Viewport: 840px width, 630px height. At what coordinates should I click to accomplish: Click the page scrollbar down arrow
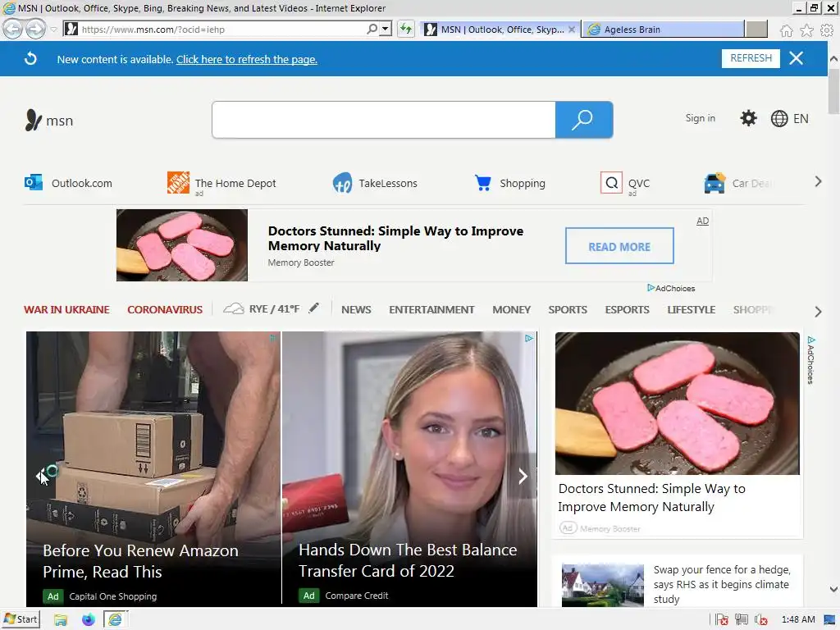coord(833,589)
